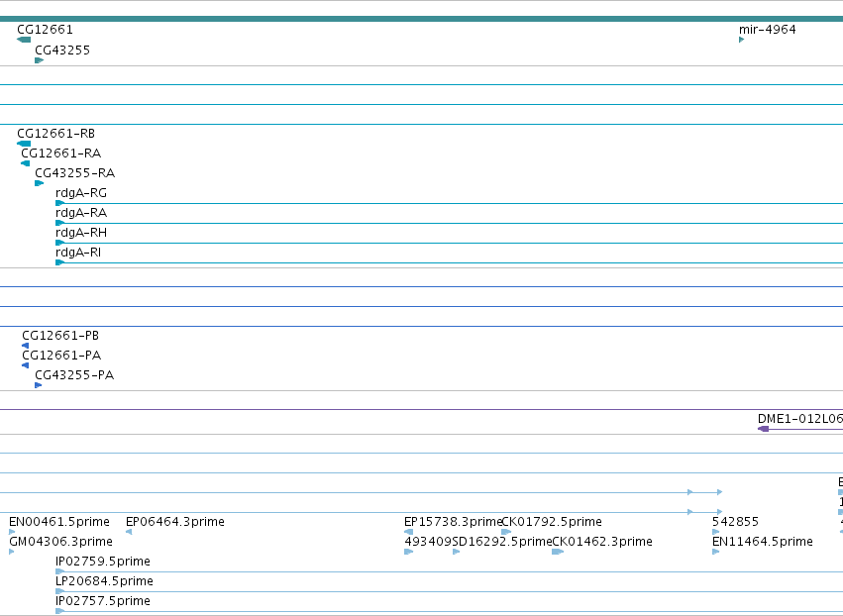The height and width of the screenshot is (616, 843).
Task: Click the CG12661-RB transcript arrow glyph
Action: point(24,144)
